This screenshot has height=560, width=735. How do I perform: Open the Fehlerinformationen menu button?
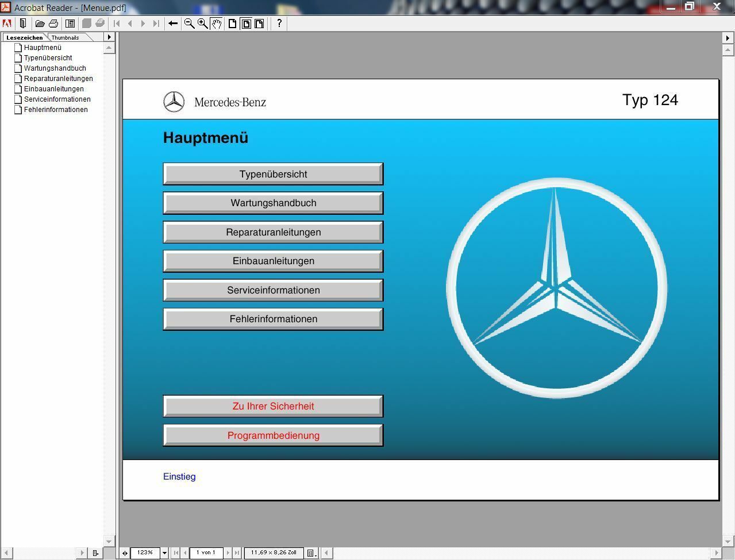[x=273, y=319]
